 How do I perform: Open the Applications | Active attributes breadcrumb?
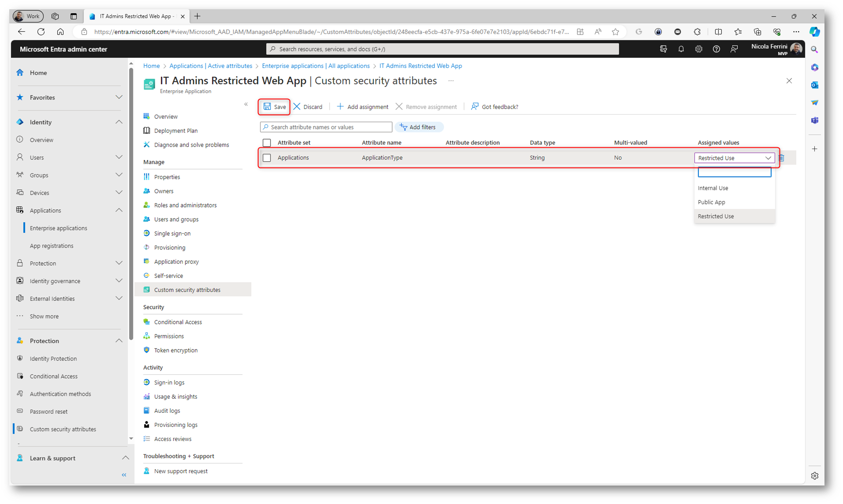(211, 66)
